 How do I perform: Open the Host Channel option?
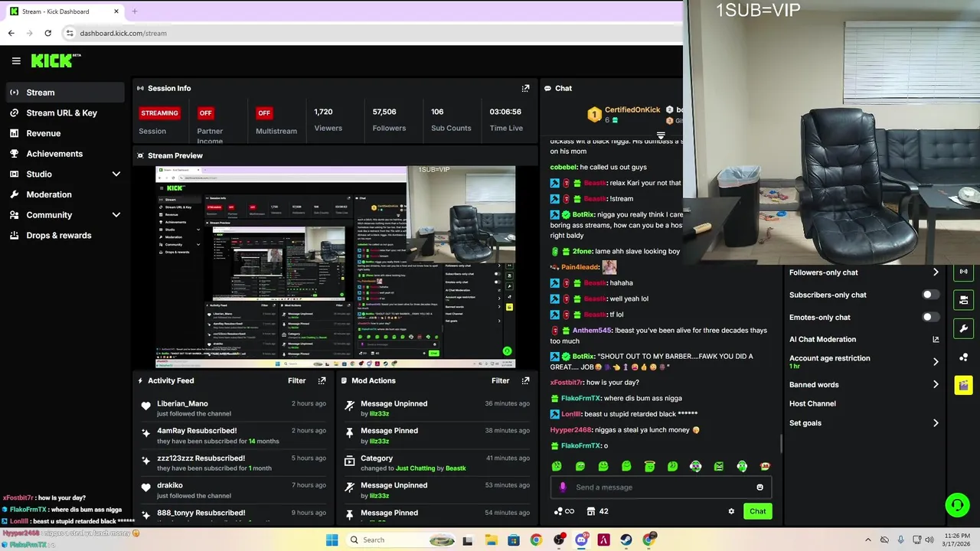(812, 403)
